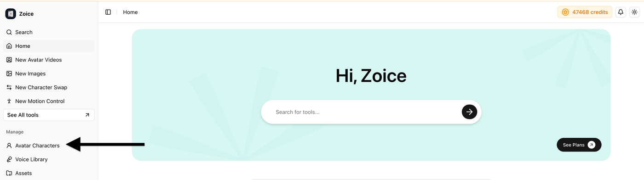This screenshot has width=644, height=180.
Task: Click See All tools button
Action: tap(49, 115)
